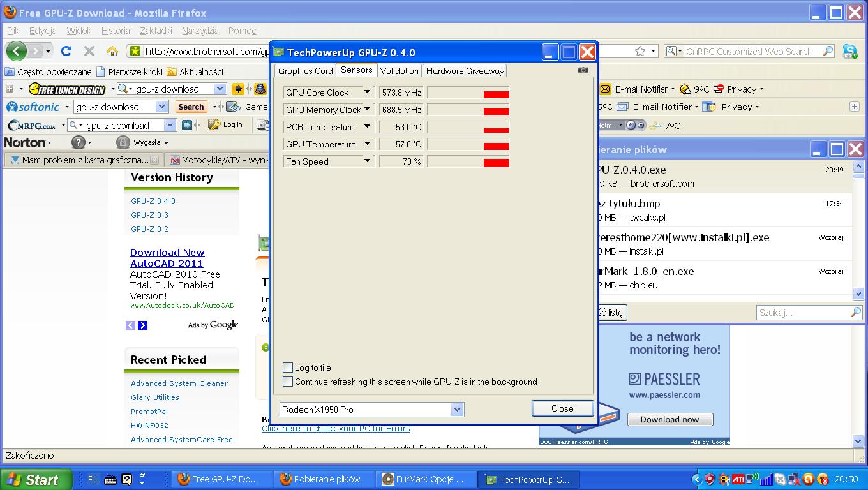
Task: Open PCB Temperature sensor dropdown
Action: click(x=367, y=127)
